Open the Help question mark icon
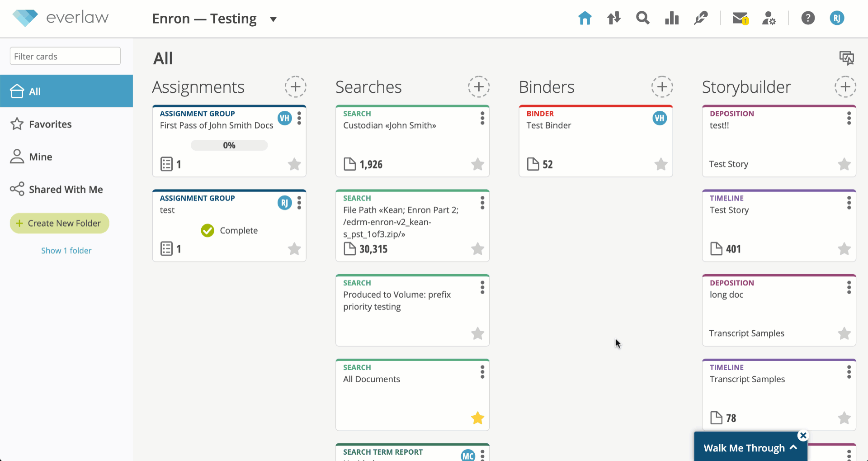 point(808,18)
